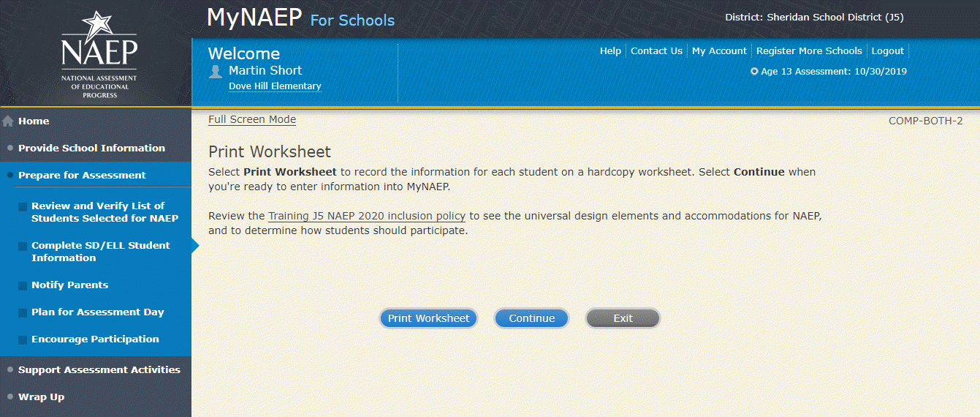Click the NAEP logo

[x=98, y=55]
